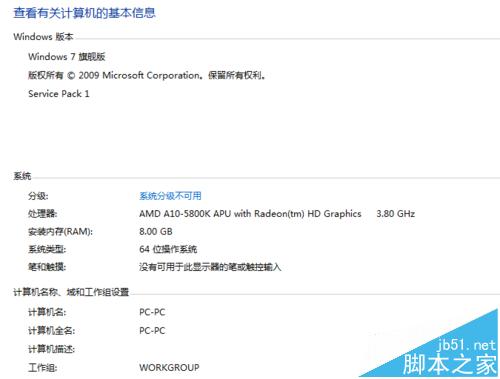The width and height of the screenshot is (500, 379).
Task: Select the 分级 label
Action: [x=38, y=196]
